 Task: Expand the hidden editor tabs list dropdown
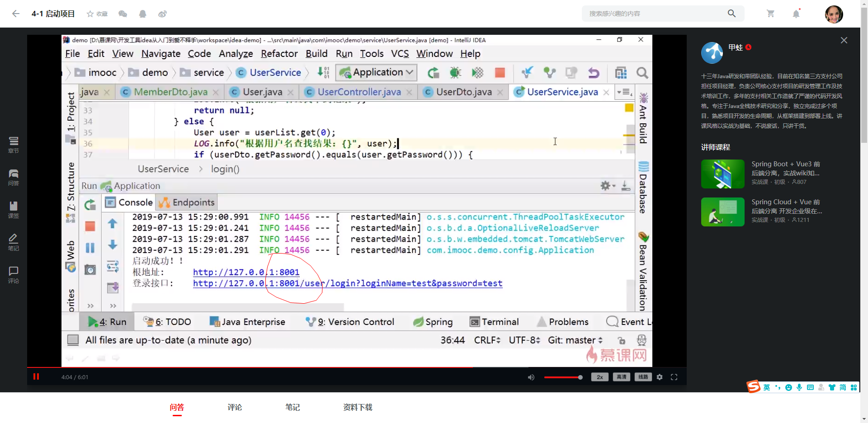625,92
